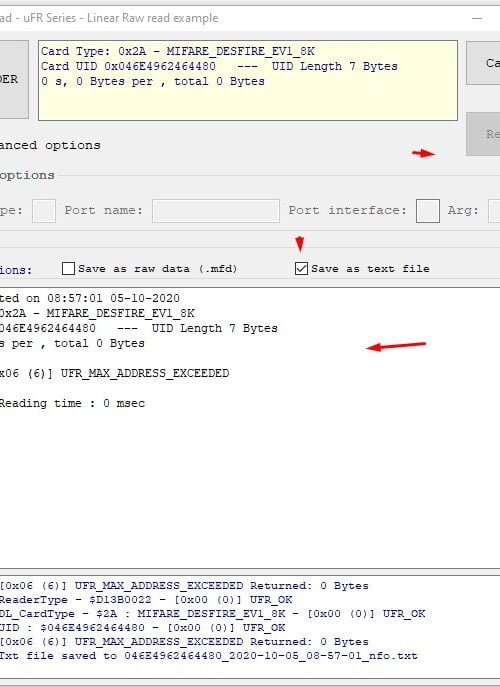This screenshot has height=687, width=500.
Task: Enable the Save as raw data (.mfd) checkbox
Action: point(68,269)
